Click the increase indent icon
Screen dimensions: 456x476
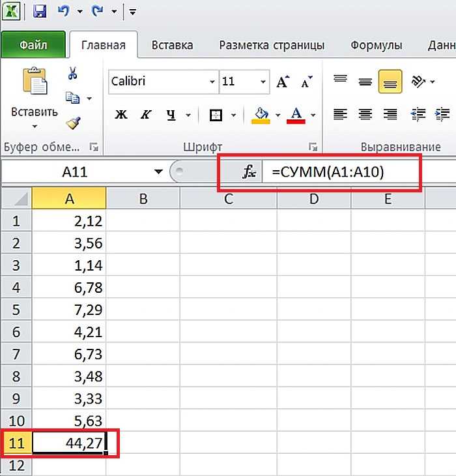click(442, 114)
